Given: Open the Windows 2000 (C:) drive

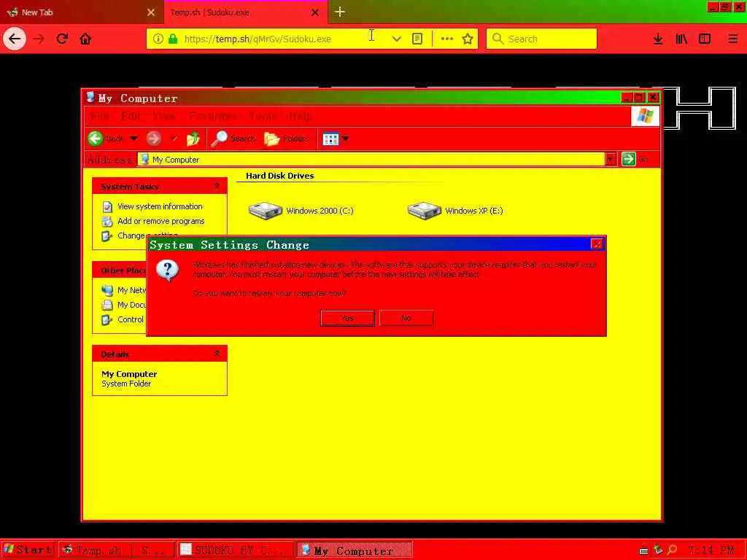Looking at the screenshot, I should [301, 211].
